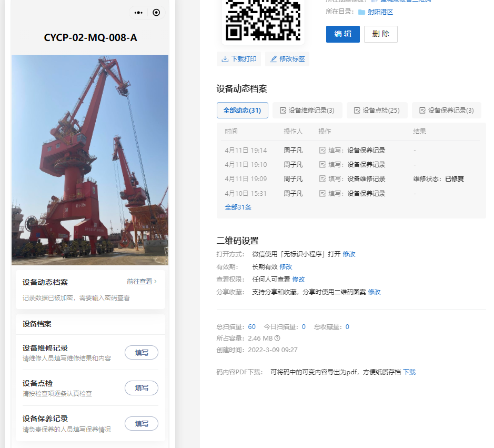
Task: Select the 全部动态(31) tab
Action: pyautogui.click(x=242, y=111)
